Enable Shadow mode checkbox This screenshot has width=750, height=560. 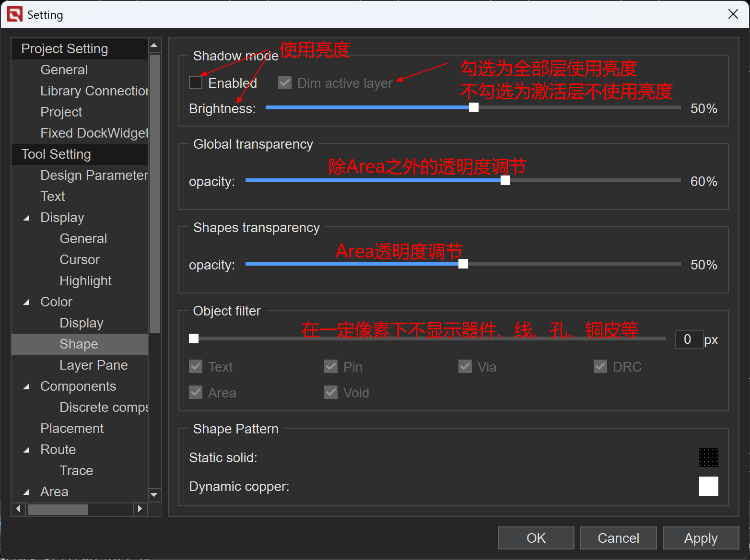pyautogui.click(x=196, y=83)
